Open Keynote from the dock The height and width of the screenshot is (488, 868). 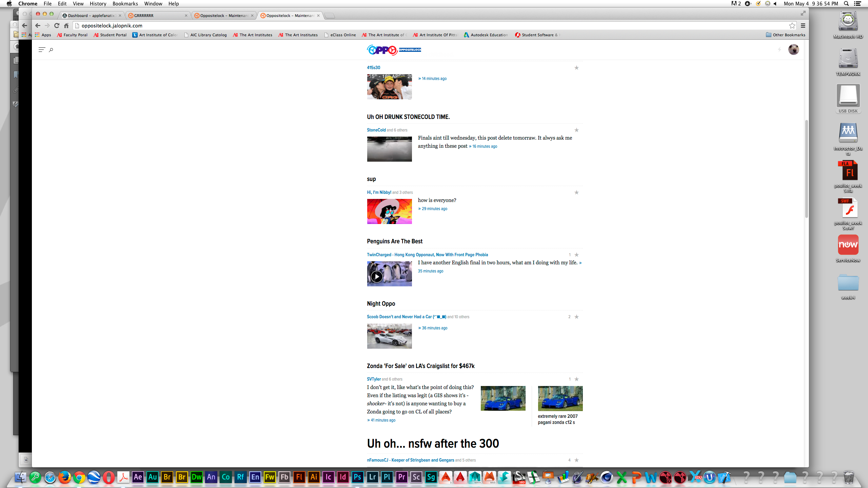548,477
